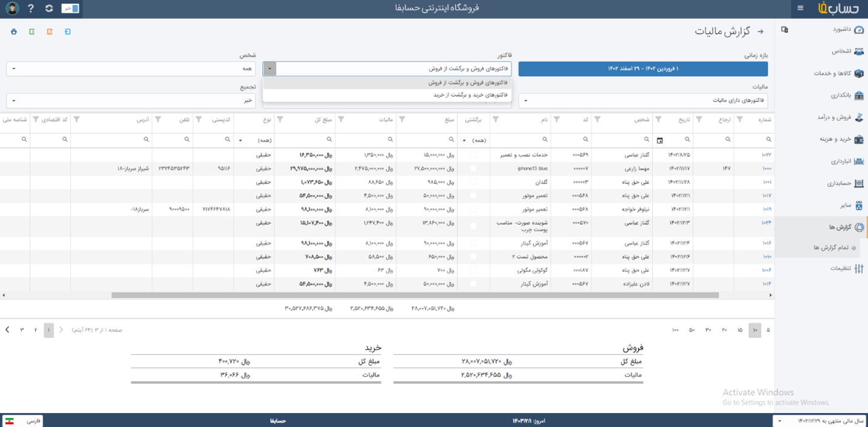
Task: Click the hamburger menu icon beside logo
Action: click(x=800, y=9)
